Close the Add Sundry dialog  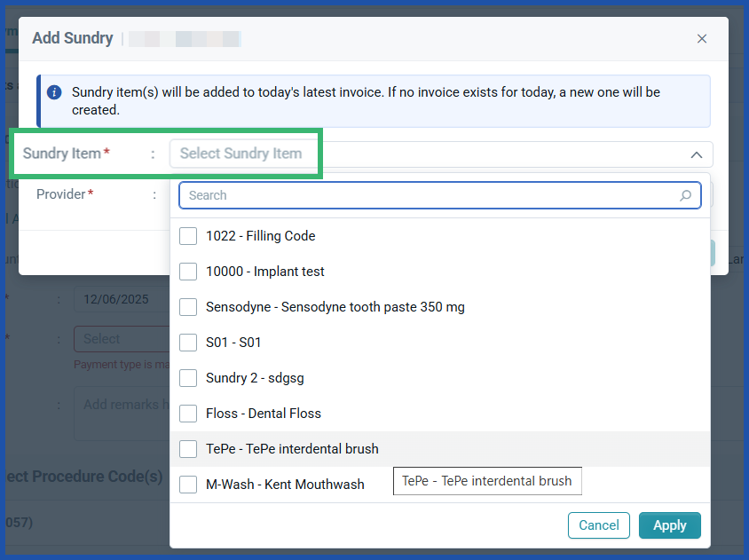(702, 38)
